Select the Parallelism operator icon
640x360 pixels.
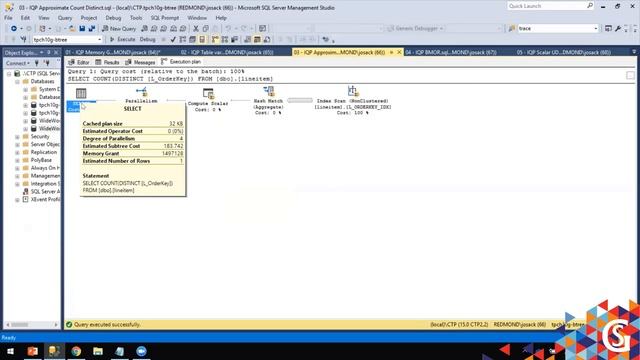(x=142, y=91)
